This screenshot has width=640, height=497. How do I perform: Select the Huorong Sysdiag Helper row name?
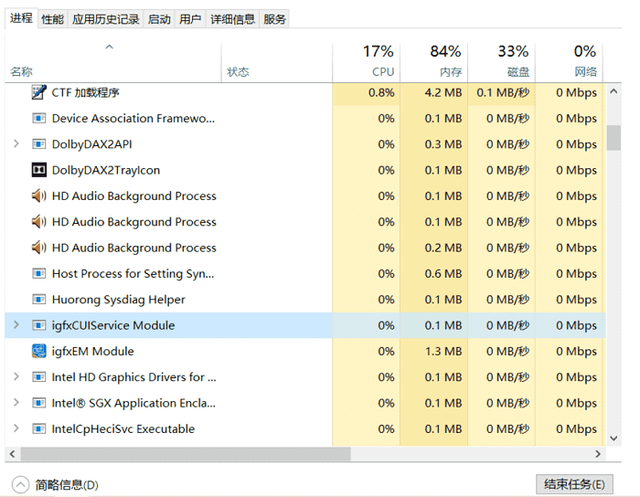[x=118, y=300]
